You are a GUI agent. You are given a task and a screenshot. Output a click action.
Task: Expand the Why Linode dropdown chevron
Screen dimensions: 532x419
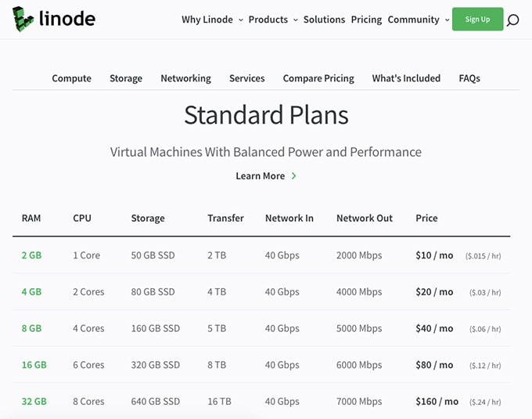[240, 20]
